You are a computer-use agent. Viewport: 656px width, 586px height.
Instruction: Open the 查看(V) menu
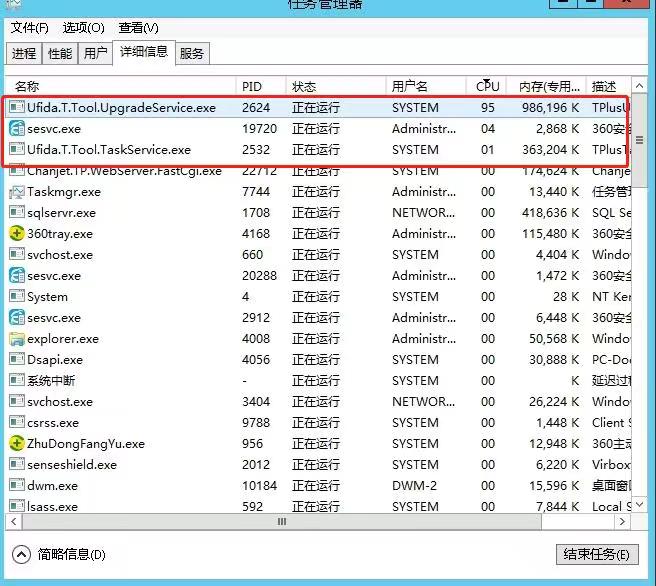(138, 28)
